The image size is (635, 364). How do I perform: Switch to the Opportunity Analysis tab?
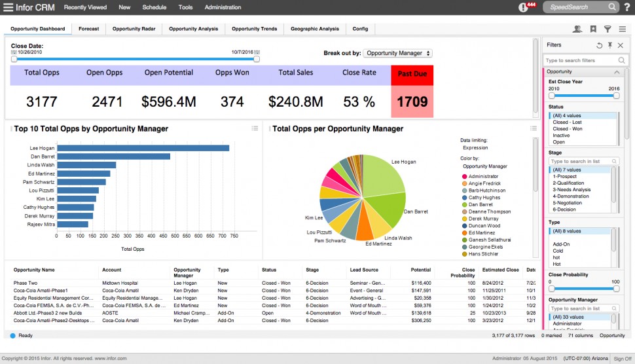point(194,29)
